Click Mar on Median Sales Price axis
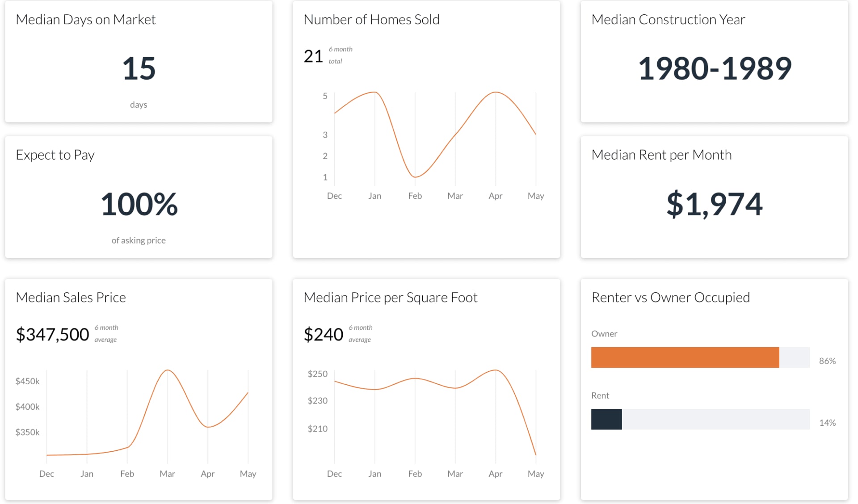The image size is (858, 504). click(167, 474)
